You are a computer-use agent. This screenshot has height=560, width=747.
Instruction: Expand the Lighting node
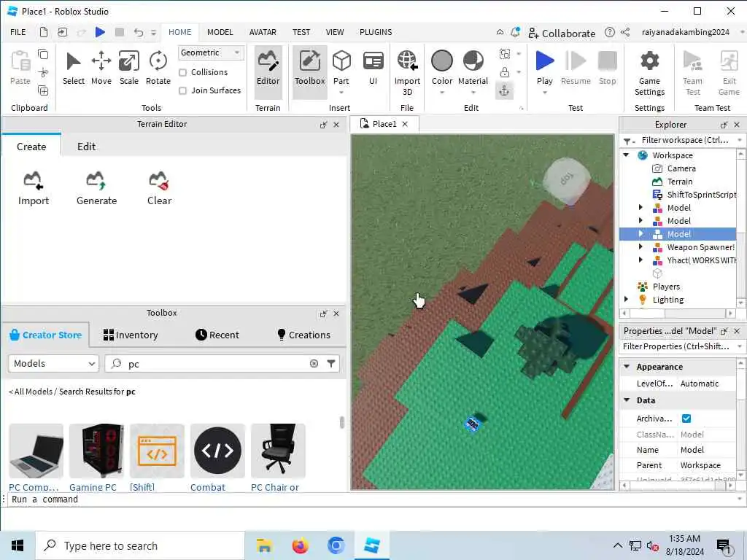tap(626, 300)
